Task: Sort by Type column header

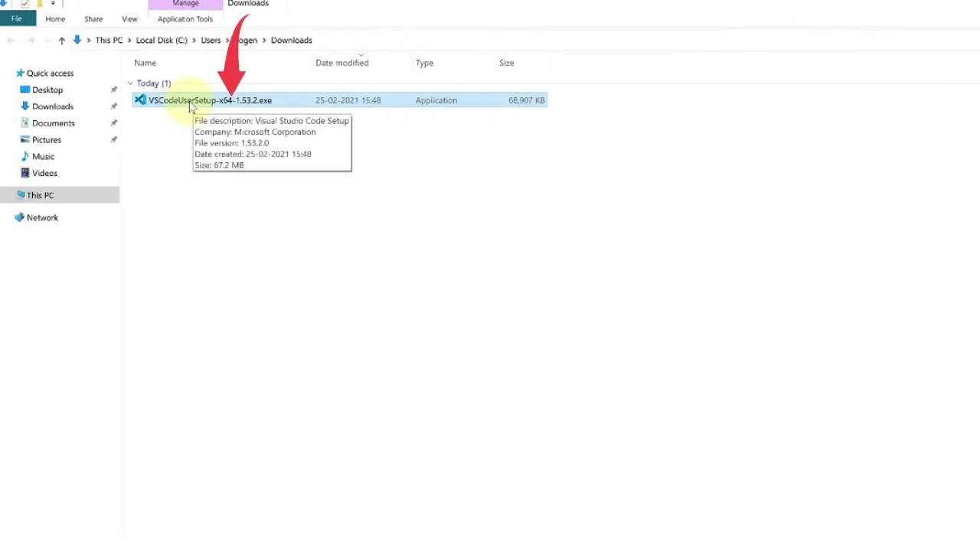Action: [425, 63]
